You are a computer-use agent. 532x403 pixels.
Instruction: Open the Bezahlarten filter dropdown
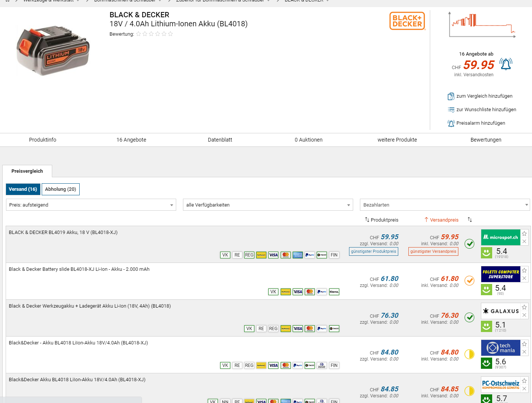(445, 205)
